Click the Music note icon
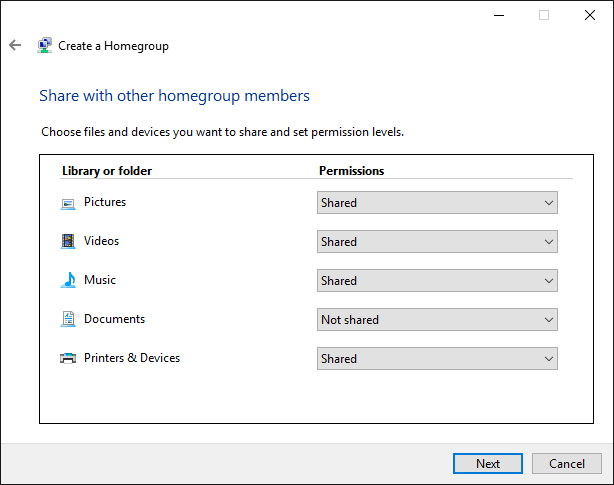The width and height of the screenshot is (614, 485). click(x=68, y=281)
